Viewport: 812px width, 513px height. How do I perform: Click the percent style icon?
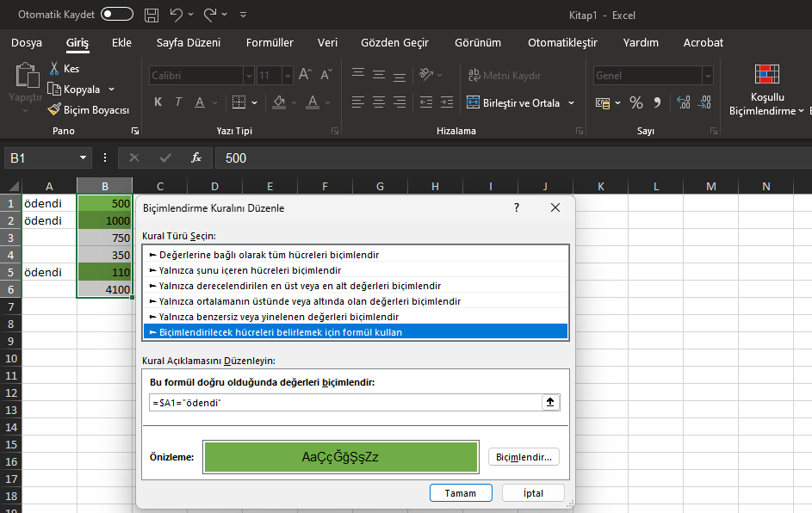[x=636, y=103]
